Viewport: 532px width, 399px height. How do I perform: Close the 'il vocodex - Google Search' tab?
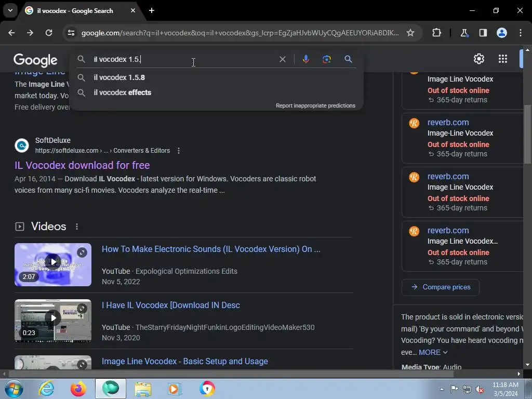click(133, 10)
